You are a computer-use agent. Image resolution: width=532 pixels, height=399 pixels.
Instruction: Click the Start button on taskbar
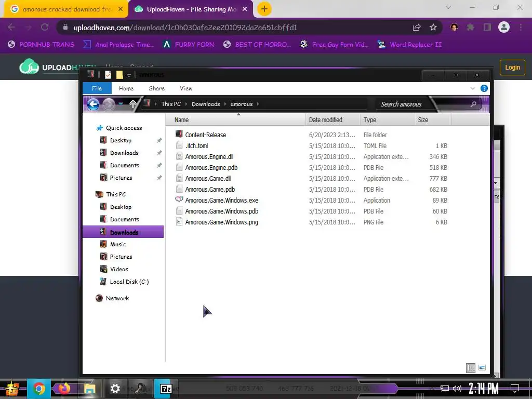click(12, 389)
